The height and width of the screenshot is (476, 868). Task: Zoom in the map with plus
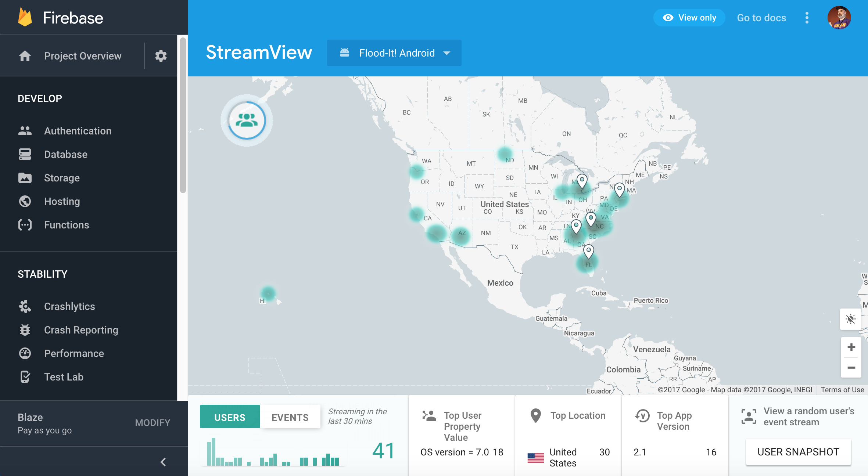point(851,347)
